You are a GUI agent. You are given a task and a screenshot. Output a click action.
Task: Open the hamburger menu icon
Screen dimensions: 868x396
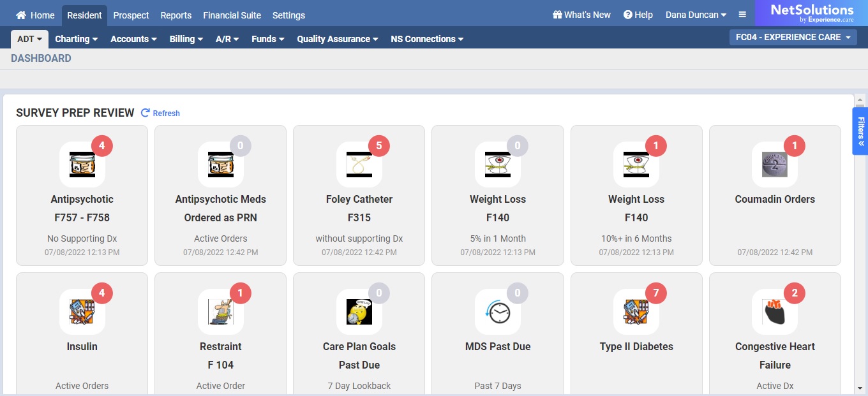pyautogui.click(x=742, y=15)
